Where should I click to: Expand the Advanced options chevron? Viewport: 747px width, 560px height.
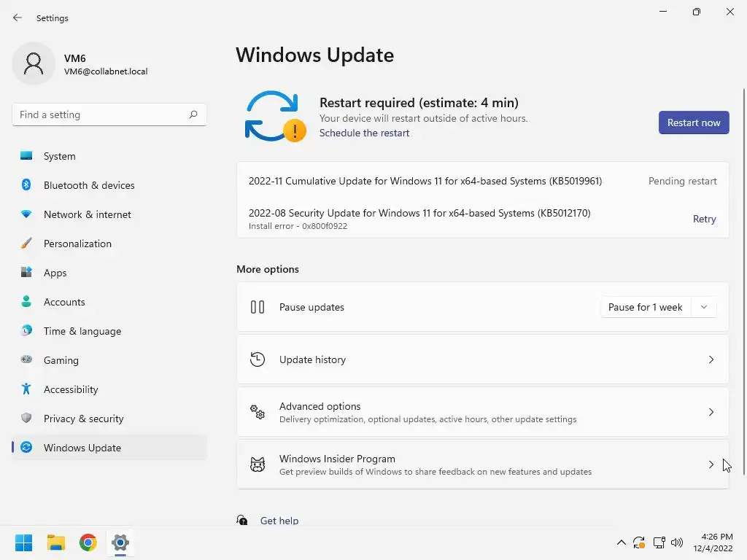tap(711, 412)
